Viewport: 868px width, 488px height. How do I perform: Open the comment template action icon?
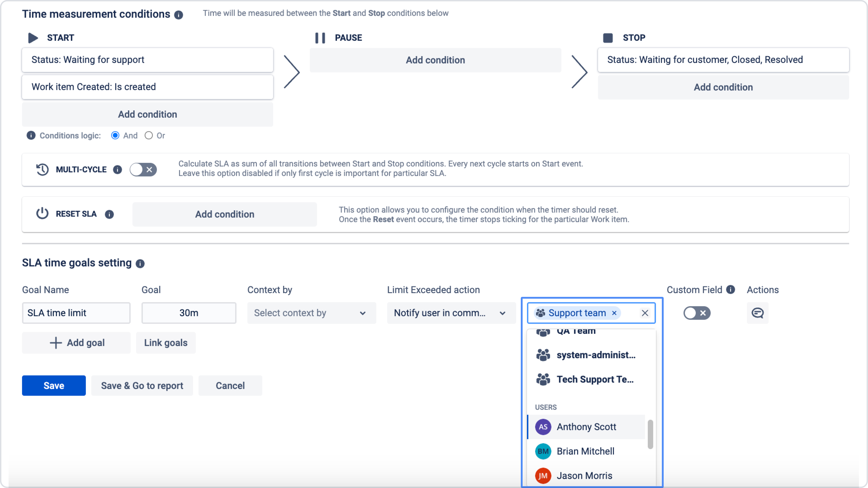tap(758, 313)
